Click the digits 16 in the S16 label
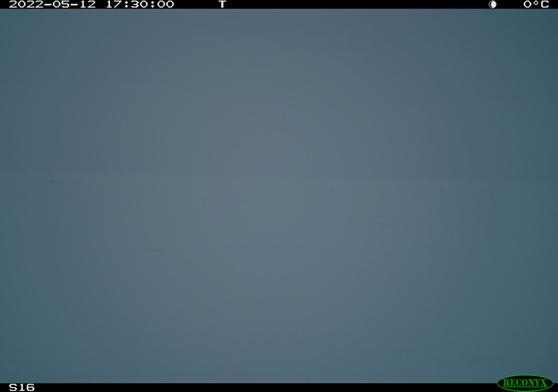Image resolution: width=558 pixels, height=392 pixels. click(26, 387)
